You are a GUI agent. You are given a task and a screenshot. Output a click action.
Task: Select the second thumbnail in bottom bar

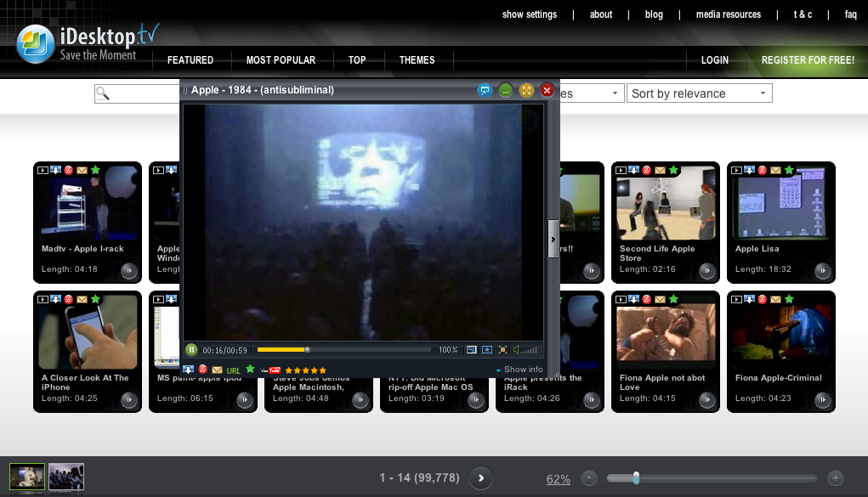[x=66, y=477]
